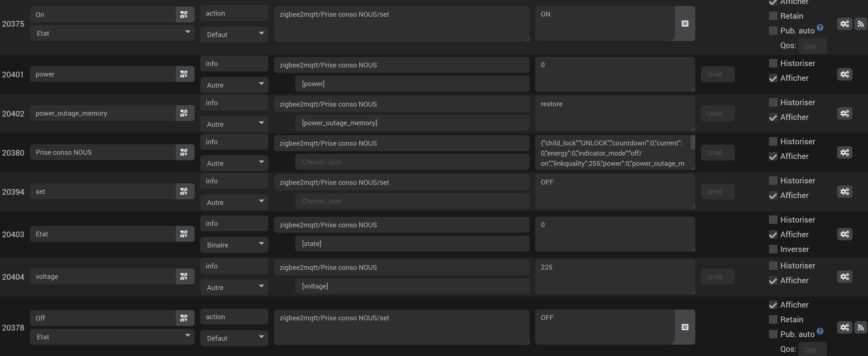
Task: Open the Etat linked-info dropdown under On
Action: click(x=112, y=33)
